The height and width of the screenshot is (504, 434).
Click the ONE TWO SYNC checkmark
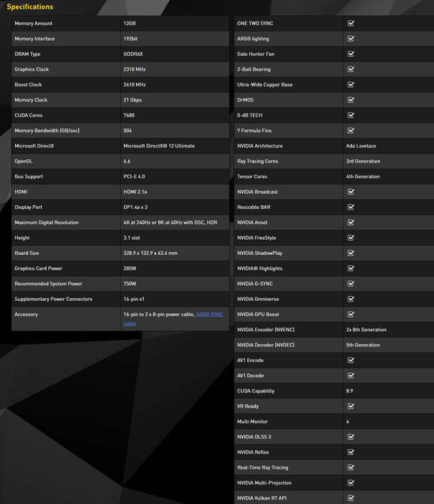(x=351, y=23)
